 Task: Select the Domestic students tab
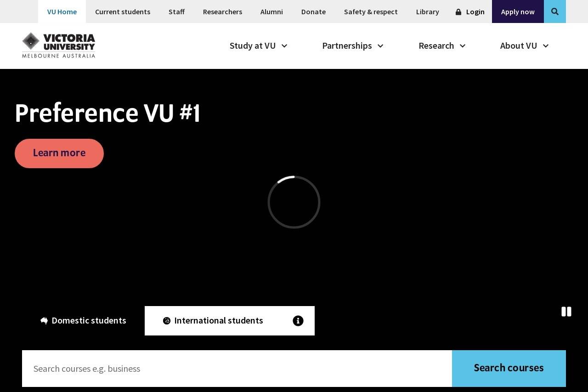(x=83, y=321)
